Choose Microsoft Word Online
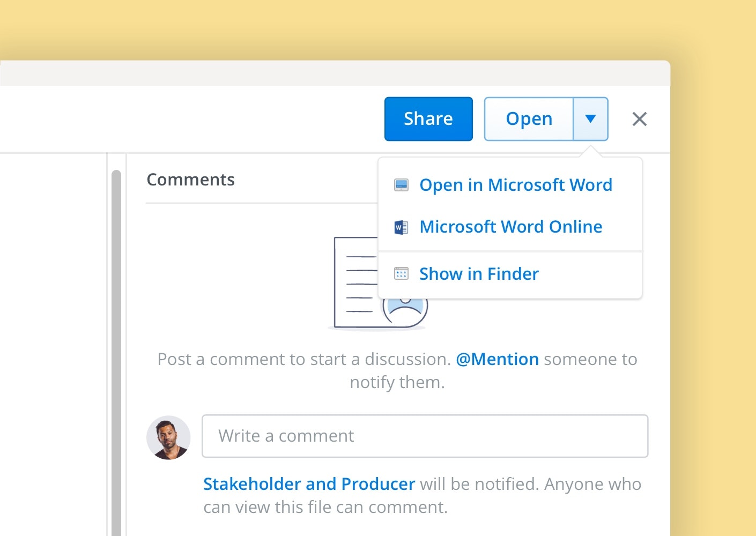 click(510, 227)
